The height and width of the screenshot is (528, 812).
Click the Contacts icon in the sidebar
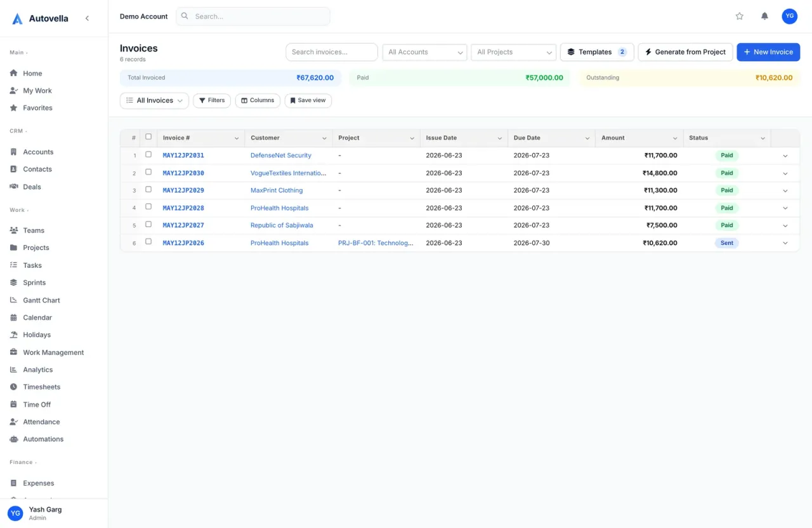click(14, 169)
